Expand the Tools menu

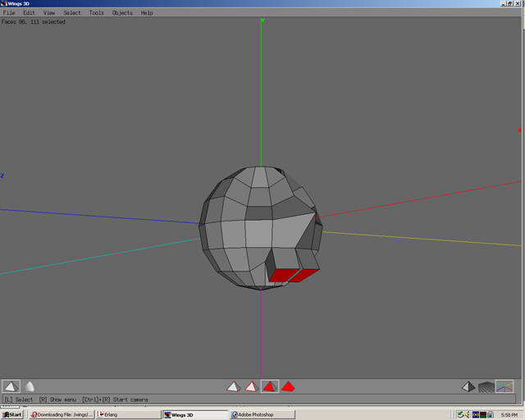[97, 13]
